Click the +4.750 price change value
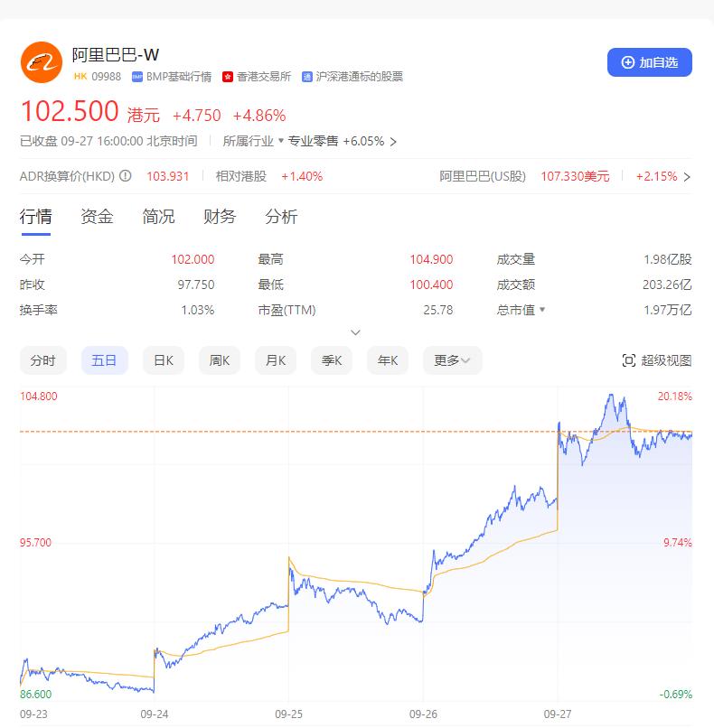 click(x=196, y=116)
